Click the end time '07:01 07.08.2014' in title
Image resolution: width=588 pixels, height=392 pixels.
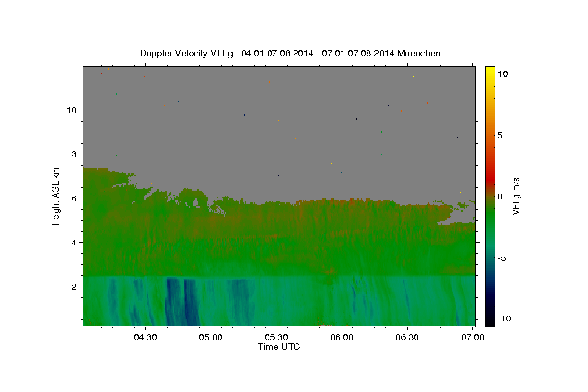click(358, 53)
